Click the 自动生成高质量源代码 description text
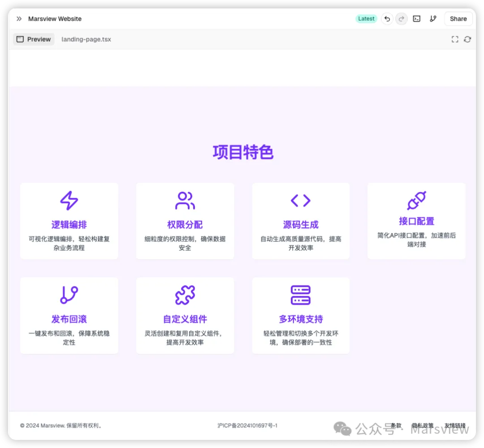Screen dimensions: 484x448 click(x=301, y=243)
